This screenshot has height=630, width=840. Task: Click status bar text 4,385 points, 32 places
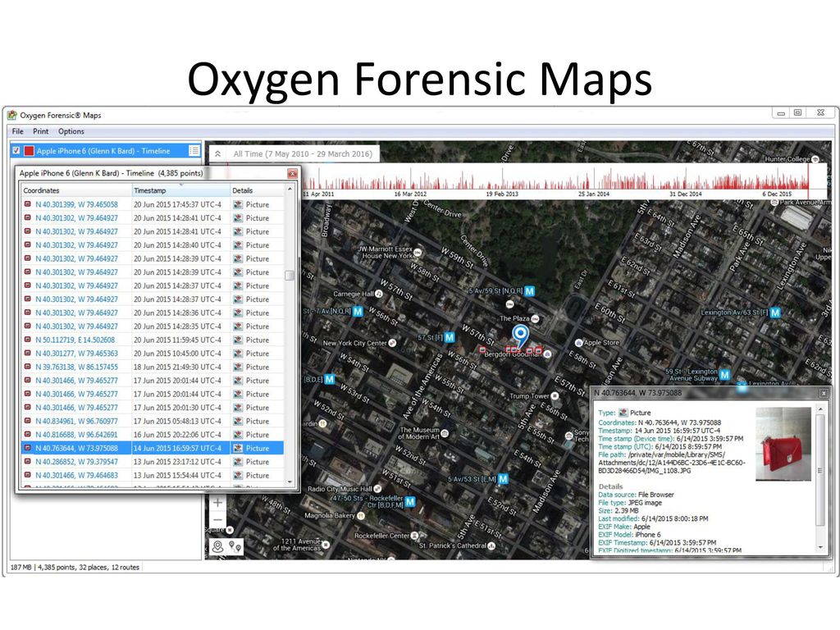[90, 568]
